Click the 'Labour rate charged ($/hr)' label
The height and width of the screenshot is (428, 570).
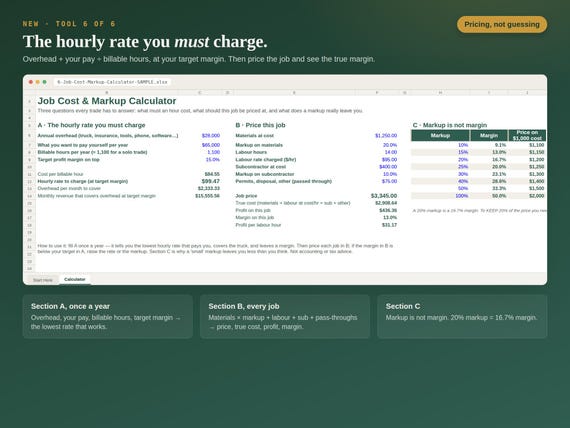[266, 160]
